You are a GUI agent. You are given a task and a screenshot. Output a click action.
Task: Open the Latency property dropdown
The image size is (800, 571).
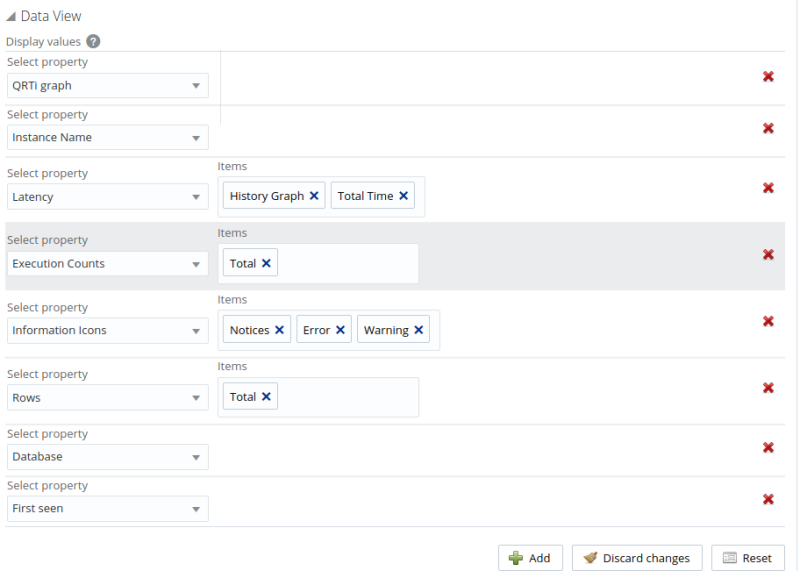click(108, 197)
